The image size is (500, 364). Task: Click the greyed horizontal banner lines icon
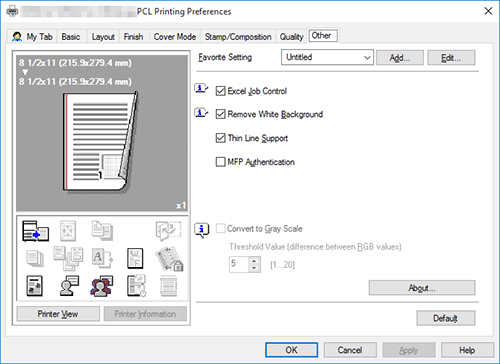pos(168,286)
